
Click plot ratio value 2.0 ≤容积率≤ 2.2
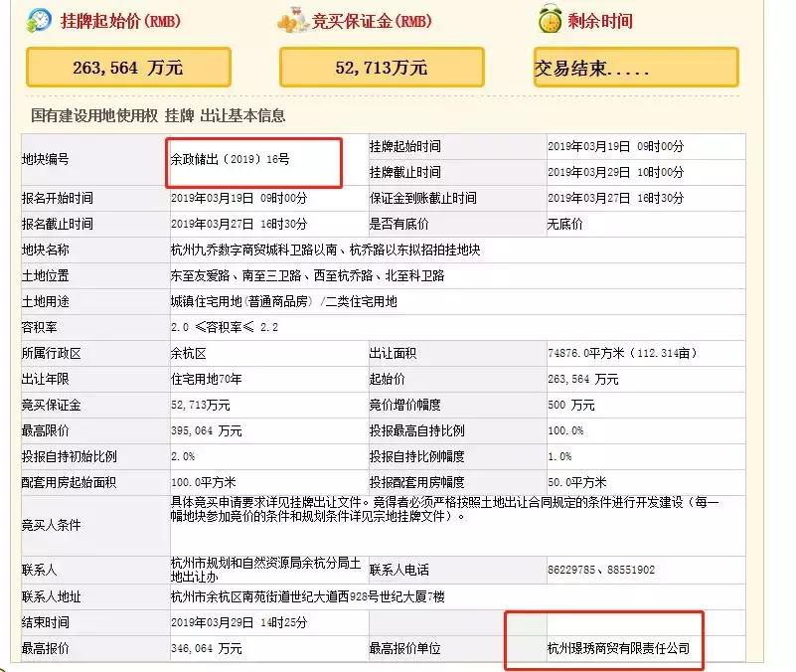tap(225, 328)
